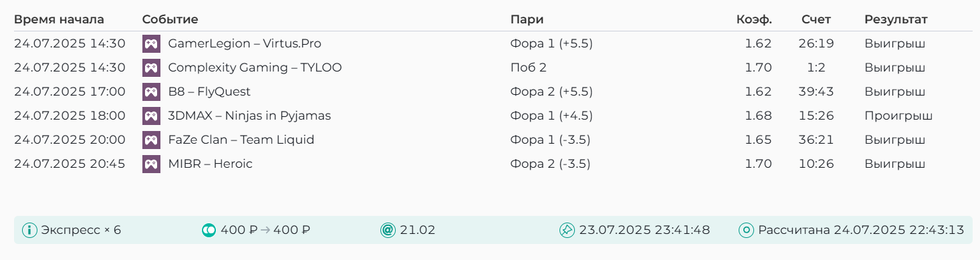The image size is (980, 260).
Task: Click the coins icon beside 400 ₽ stake
Action: [209, 231]
